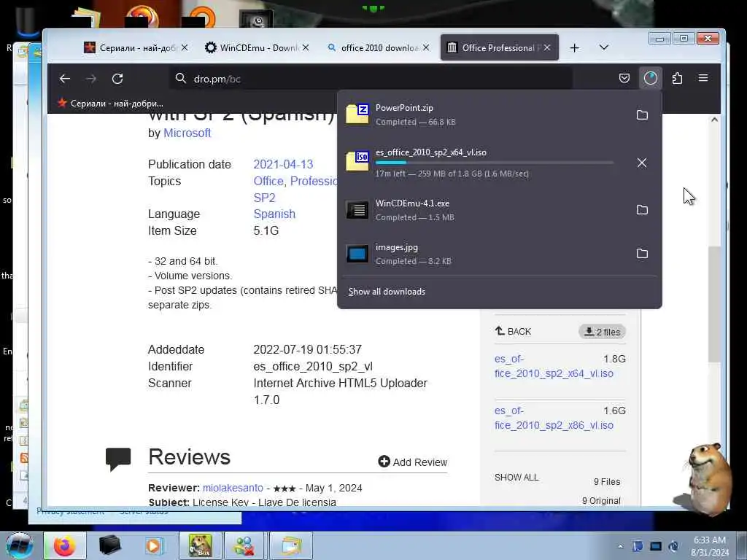Image resolution: width=747 pixels, height=560 pixels.
Task: Click Add Review
Action: pos(413,462)
